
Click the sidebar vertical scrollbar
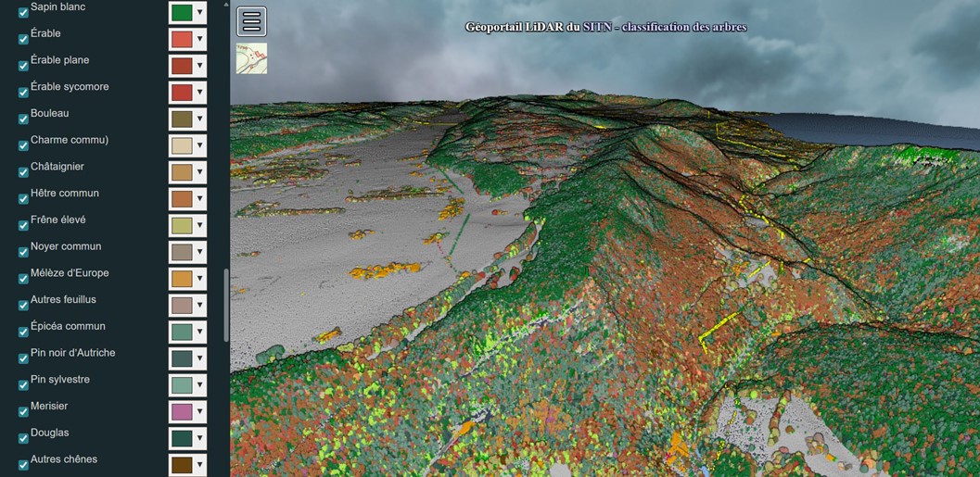point(226,306)
